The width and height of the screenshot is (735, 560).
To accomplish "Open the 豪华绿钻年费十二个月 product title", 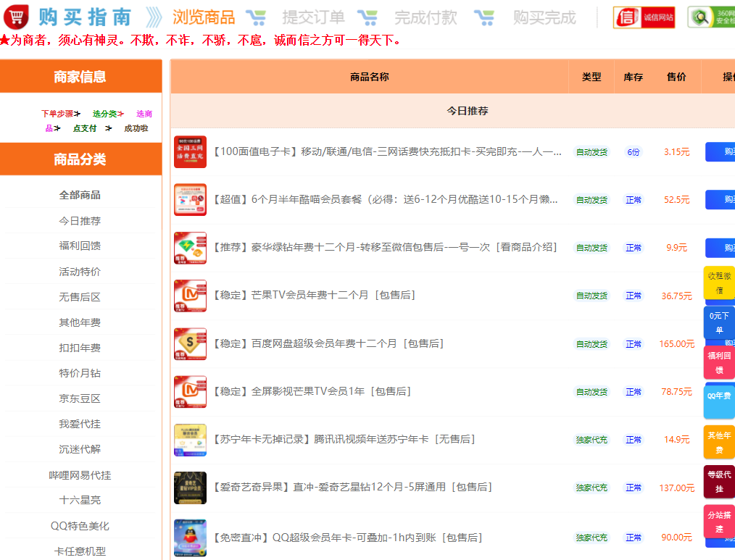I will click(x=385, y=248).
